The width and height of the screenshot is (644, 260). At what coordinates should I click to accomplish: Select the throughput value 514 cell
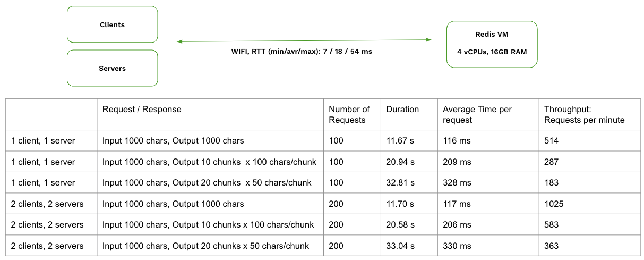coord(589,141)
